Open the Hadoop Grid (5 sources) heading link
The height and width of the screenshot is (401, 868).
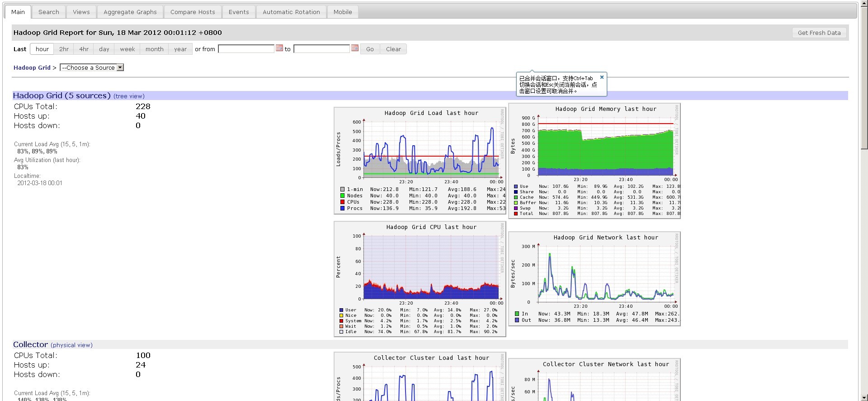click(x=61, y=95)
